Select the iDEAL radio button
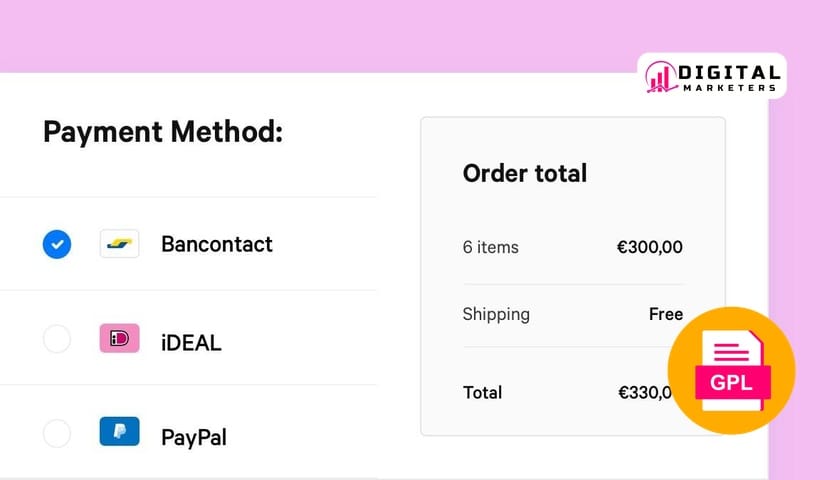Image resolution: width=840 pixels, height=480 pixels. tap(57, 339)
